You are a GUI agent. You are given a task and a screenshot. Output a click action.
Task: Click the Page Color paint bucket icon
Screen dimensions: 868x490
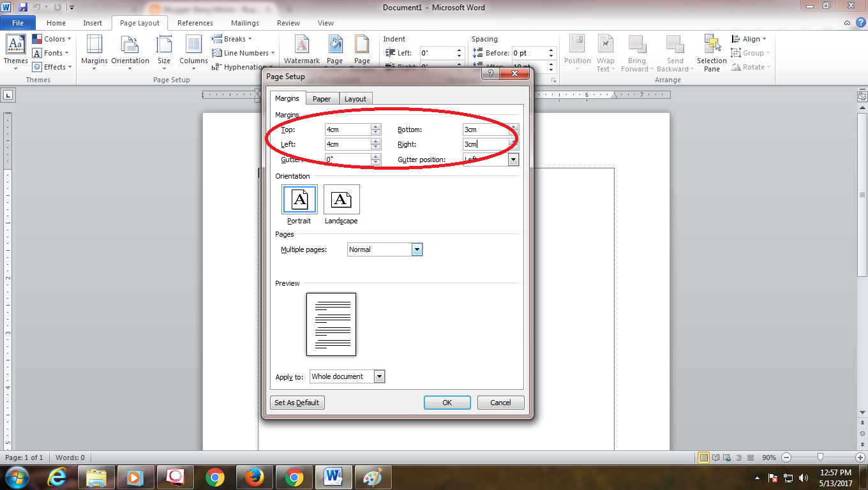[335, 44]
